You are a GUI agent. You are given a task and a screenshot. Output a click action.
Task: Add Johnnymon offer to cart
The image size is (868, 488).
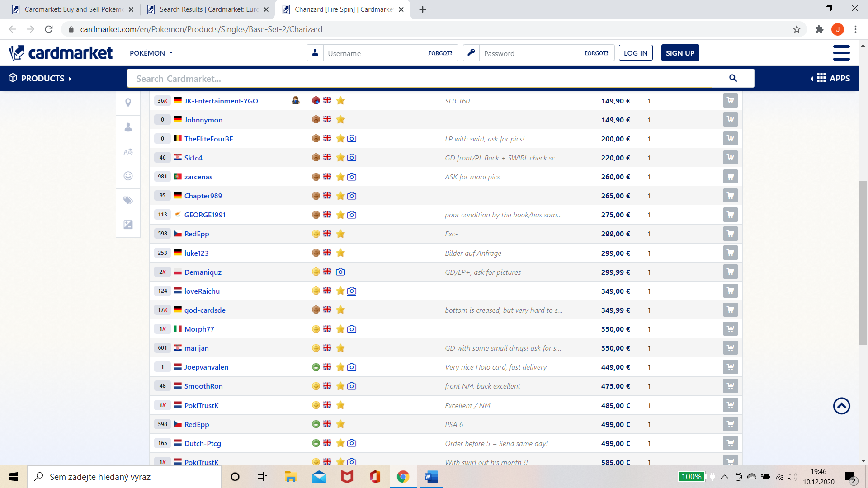(x=730, y=119)
